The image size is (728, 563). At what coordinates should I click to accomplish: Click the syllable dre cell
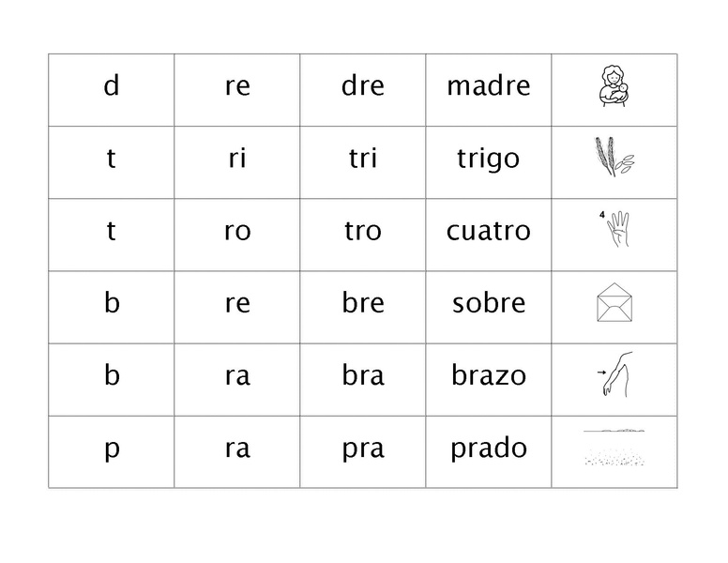coord(363,90)
